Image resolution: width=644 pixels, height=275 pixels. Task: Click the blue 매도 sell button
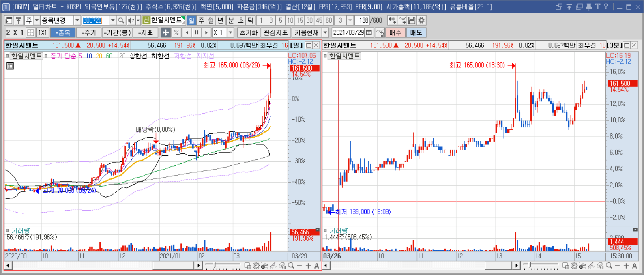tap(416, 32)
